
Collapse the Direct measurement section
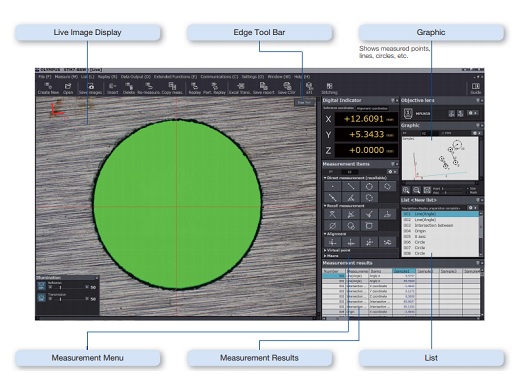[x=325, y=178]
